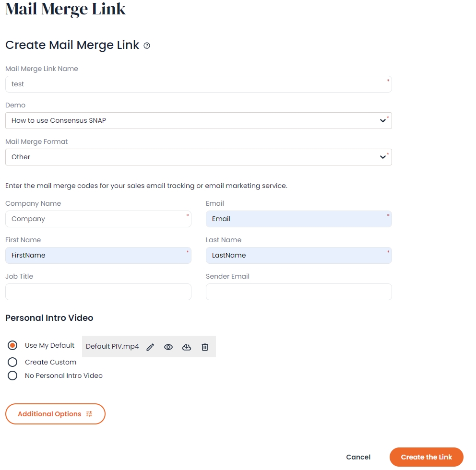The height and width of the screenshot is (470, 476).
Task: Preview Default PIV.mp4 with the eye icon
Action: tap(168, 347)
